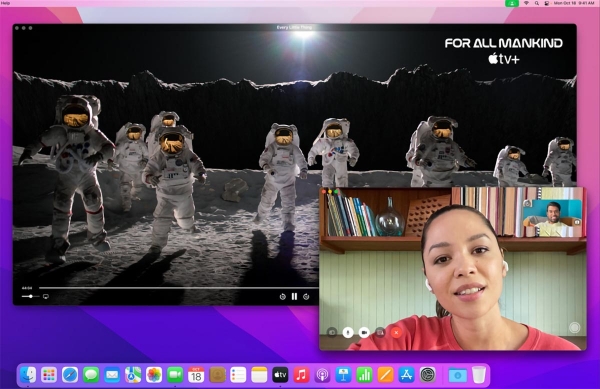
Task: Open the Help menu
Action: (5, 3)
